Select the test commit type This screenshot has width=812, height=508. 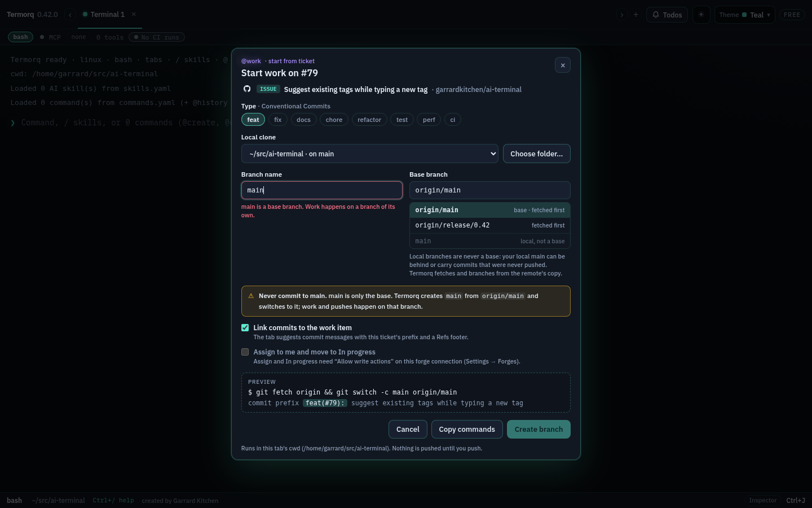(402, 120)
